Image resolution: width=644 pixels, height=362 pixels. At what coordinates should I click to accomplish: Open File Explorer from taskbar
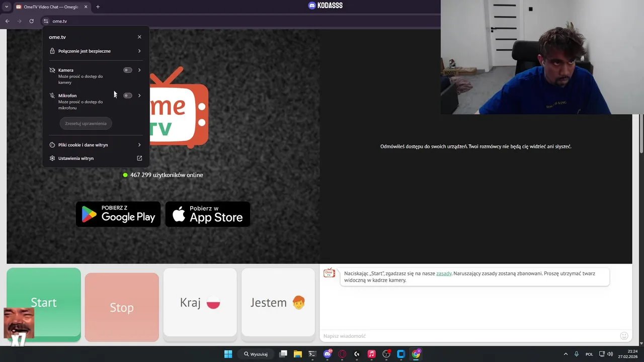coord(298,354)
